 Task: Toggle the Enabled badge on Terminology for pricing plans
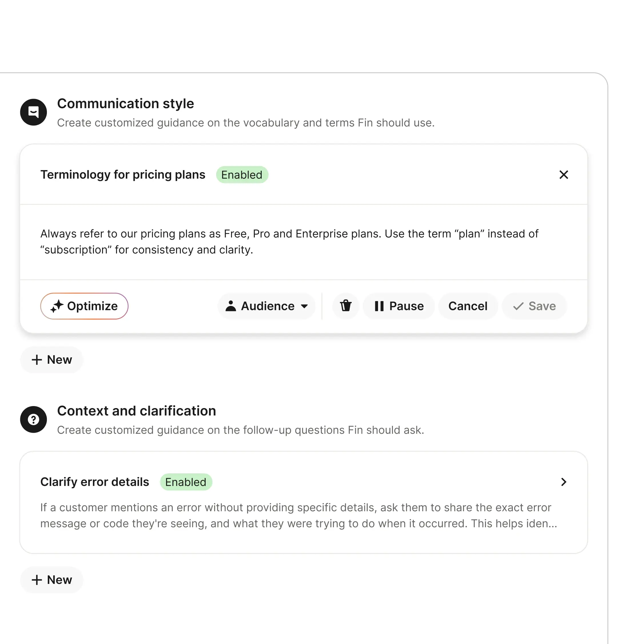(242, 175)
